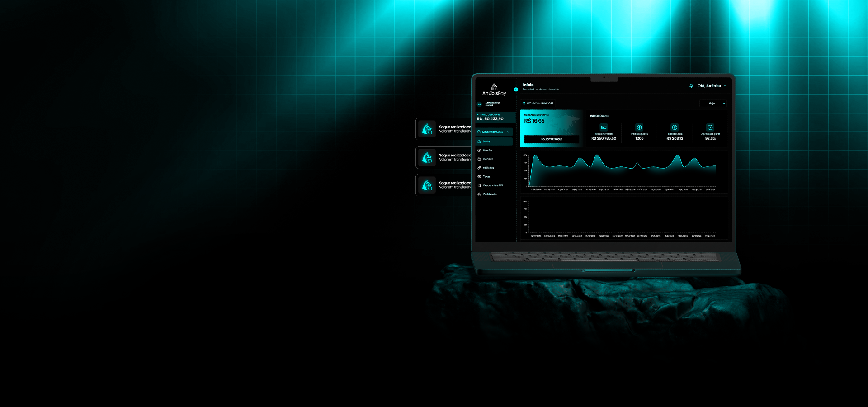Select Afiliados in the sidebar
This screenshot has width=868, height=407.
coord(488,168)
